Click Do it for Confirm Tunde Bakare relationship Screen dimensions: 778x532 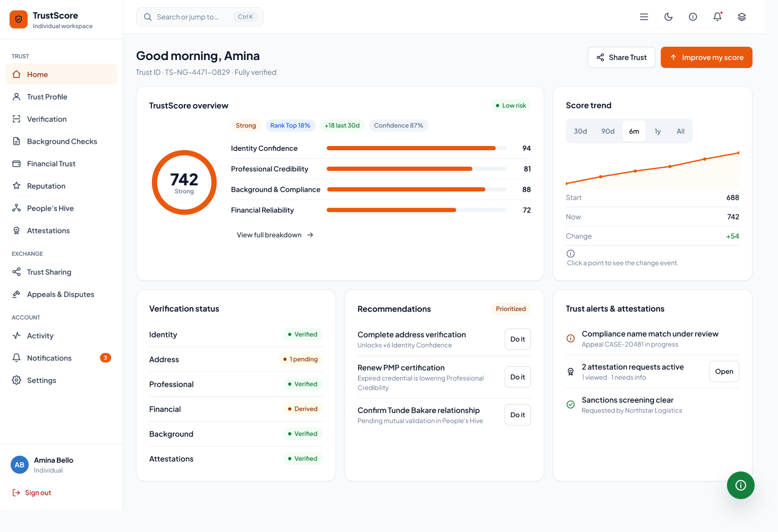click(x=518, y=415)
